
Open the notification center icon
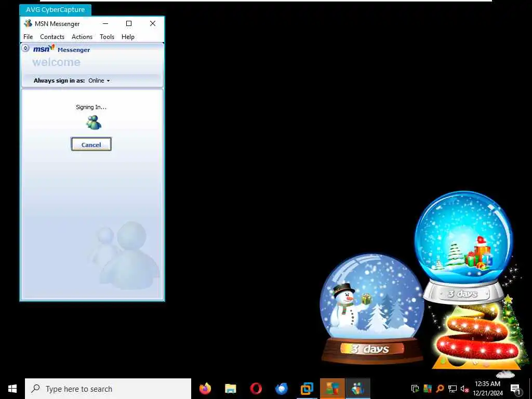515,389
